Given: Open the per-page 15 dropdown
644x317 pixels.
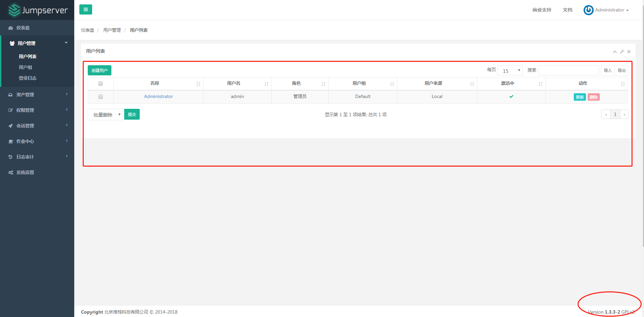Looking at the screenshot, I should 510,70.
